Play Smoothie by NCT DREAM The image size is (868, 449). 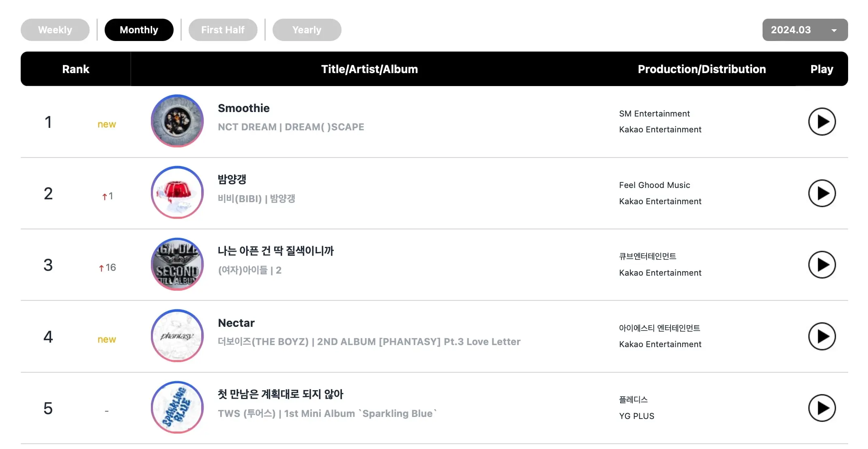click(x=822, y=121)
